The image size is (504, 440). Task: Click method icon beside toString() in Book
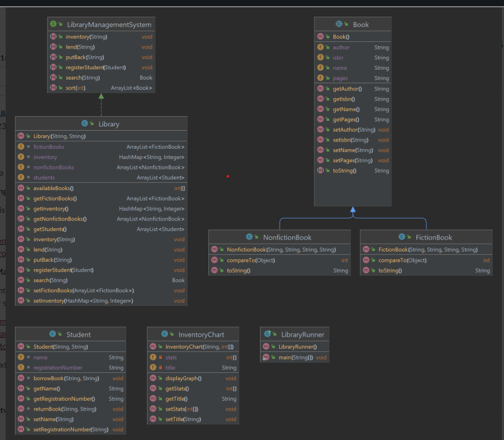coord(320,170)
